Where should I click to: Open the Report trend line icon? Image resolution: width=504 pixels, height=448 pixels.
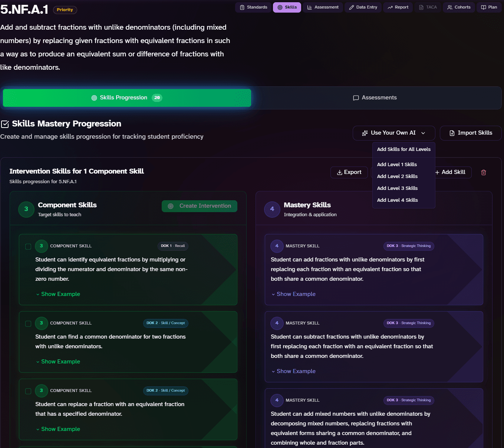(390, 7)
